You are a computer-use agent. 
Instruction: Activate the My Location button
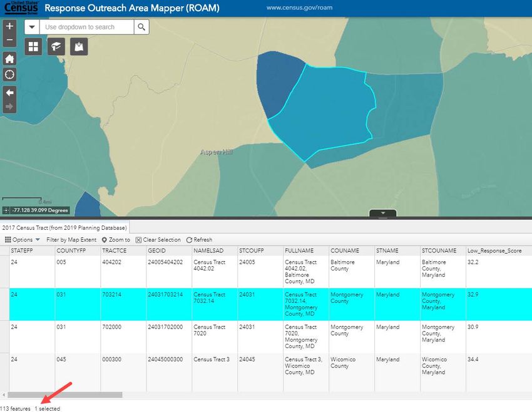point(9,75)
